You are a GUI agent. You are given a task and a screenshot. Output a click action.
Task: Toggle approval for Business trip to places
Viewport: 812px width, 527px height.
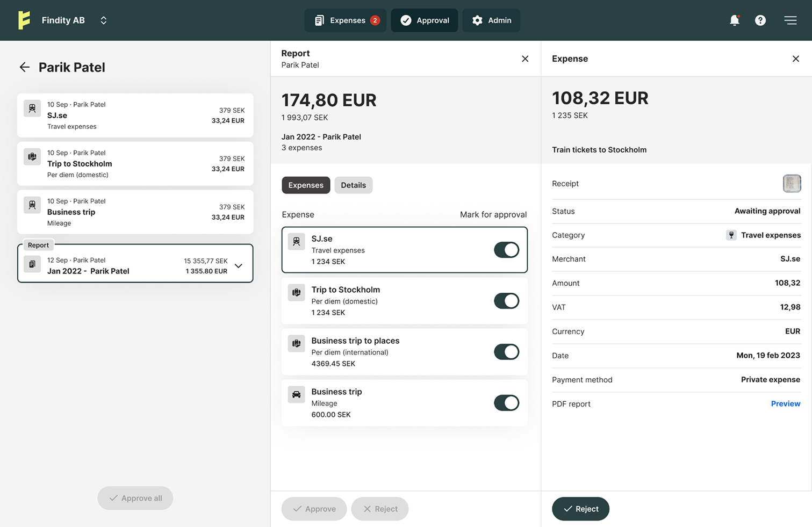click(x=506, y=352)
